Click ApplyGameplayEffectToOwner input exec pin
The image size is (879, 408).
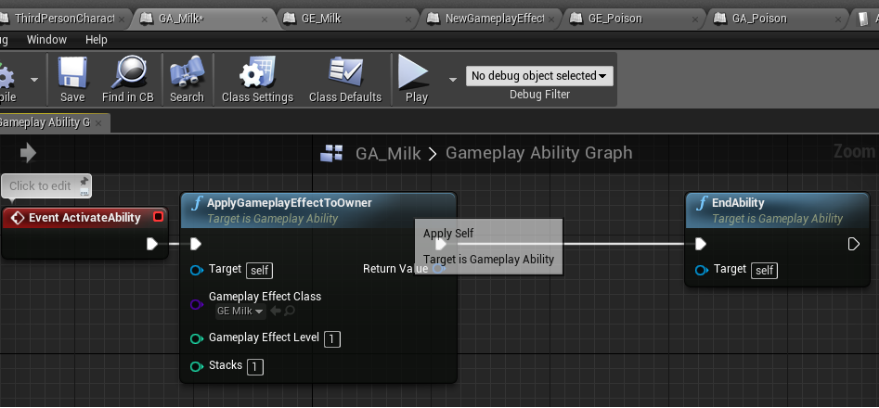click(x=195, y=244)
